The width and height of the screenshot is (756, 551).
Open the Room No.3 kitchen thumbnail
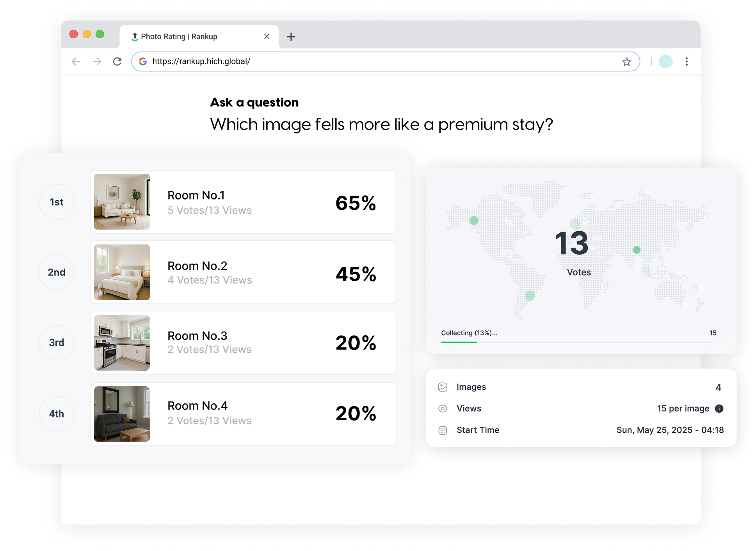(122, 342)
